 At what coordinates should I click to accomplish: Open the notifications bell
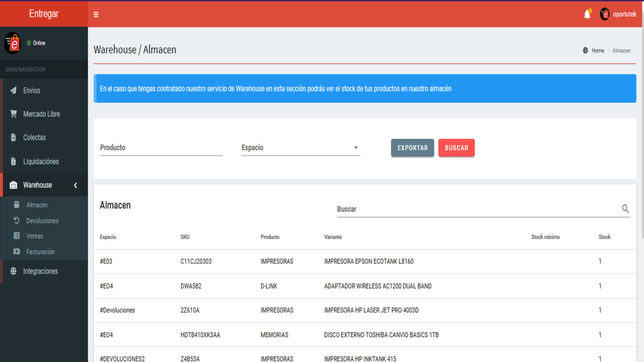tap(587, 14)
